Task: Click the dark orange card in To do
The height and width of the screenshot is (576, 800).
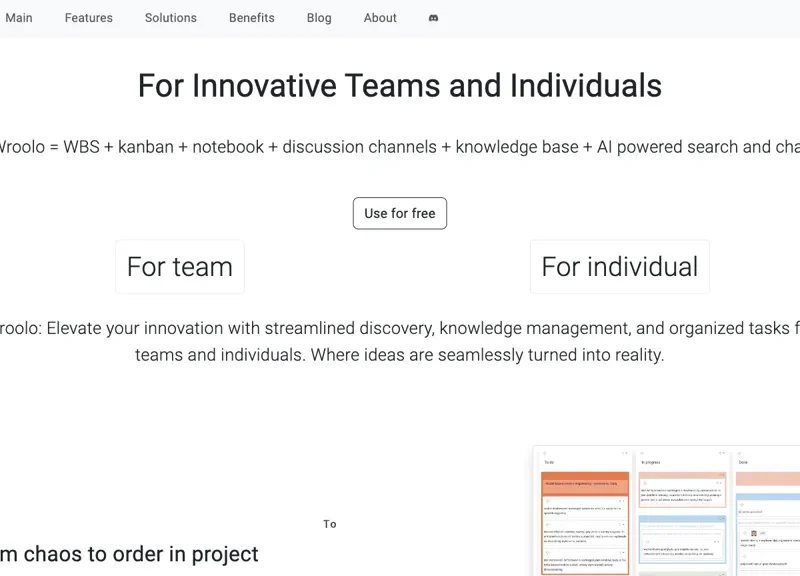Action: click(x=586, y=483)
